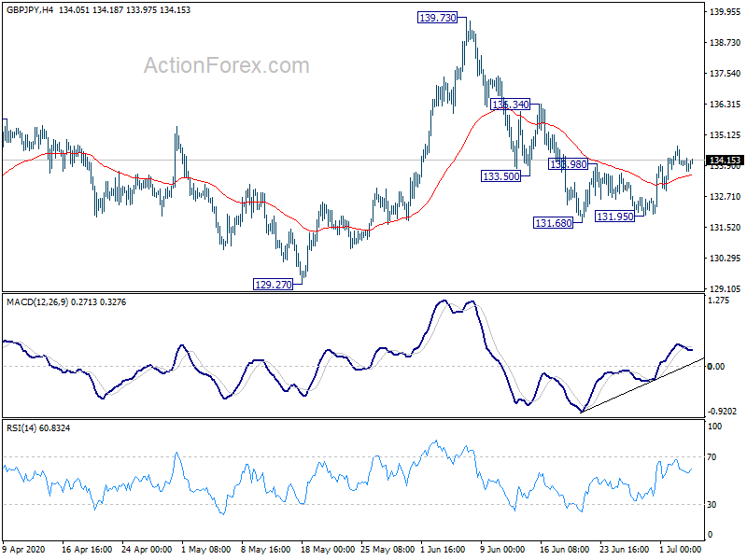The image size is (747, 560).
Task: Click the 1 Jun 16:00 date label
Action: (x=443, y=550)
